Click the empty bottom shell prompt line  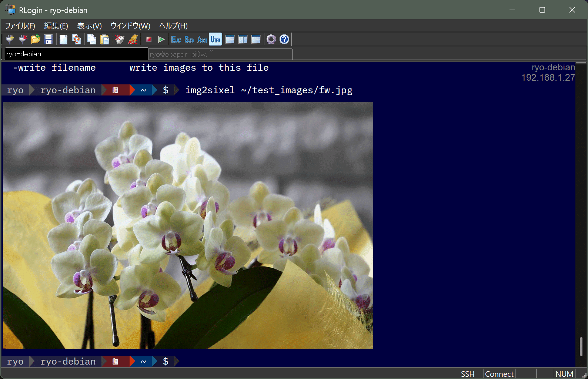click(289, 361)
